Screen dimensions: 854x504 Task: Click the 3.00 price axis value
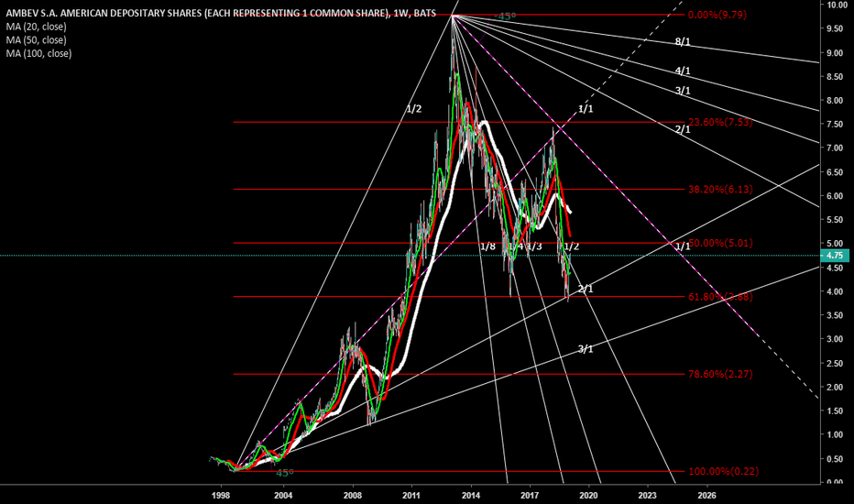pyautogui.click(x=837, y=339)
